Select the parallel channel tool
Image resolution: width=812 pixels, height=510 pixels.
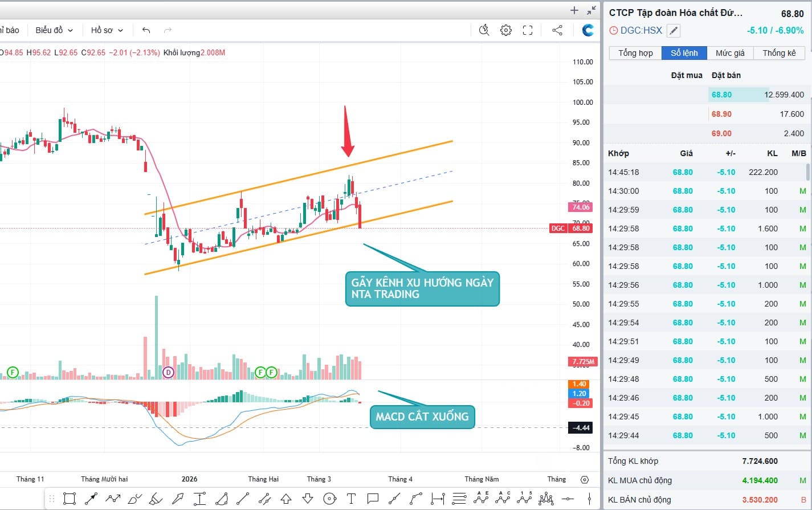[264, 499]
